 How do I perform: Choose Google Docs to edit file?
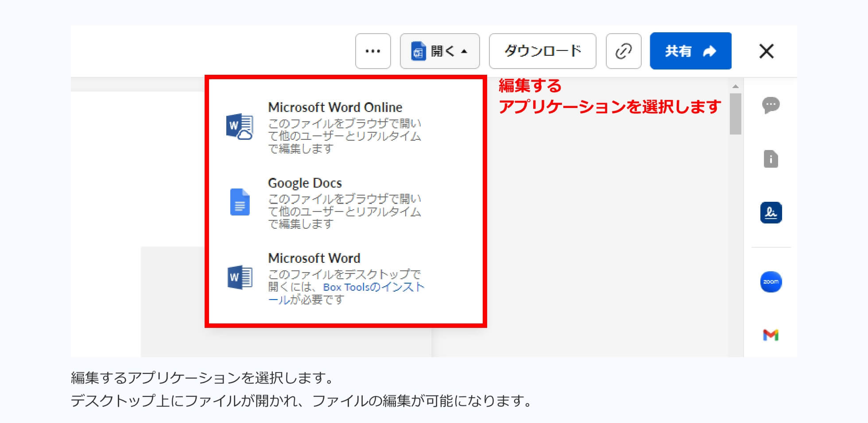pyautogui.click(x=305, y=183)
